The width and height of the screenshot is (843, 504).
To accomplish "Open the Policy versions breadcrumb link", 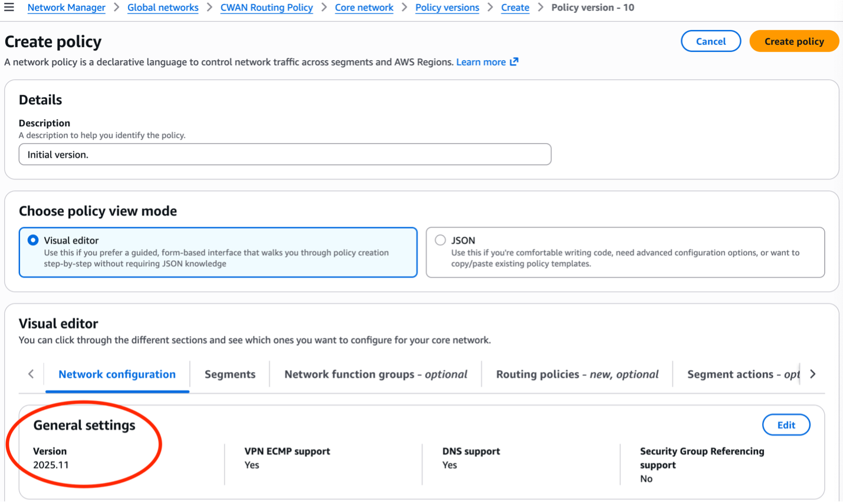I will 447,7.
